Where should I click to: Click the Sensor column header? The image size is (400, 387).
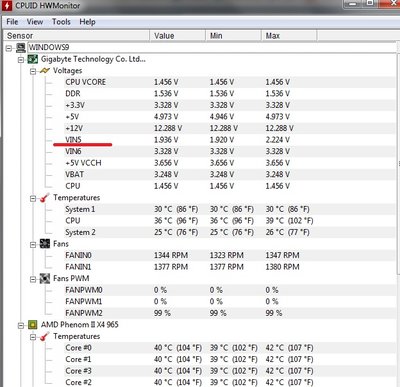76,36
